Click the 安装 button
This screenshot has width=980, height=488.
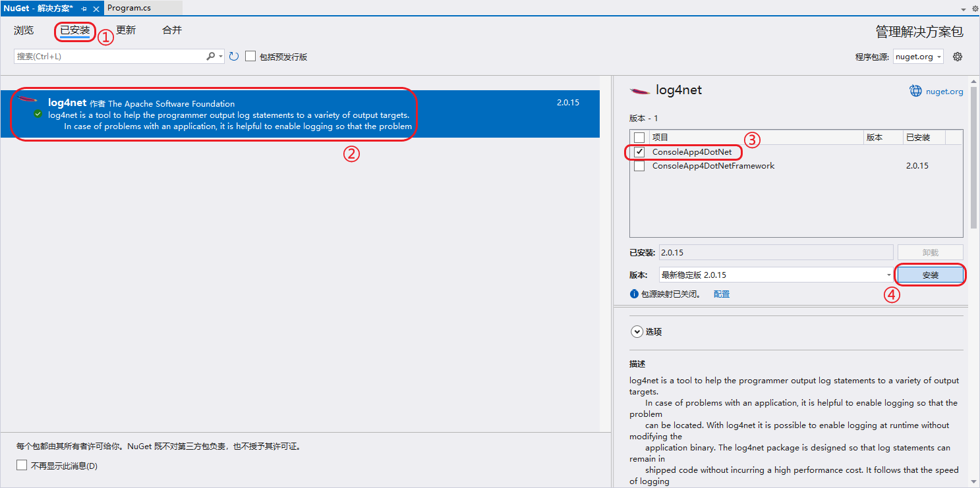tap(931, 275)
